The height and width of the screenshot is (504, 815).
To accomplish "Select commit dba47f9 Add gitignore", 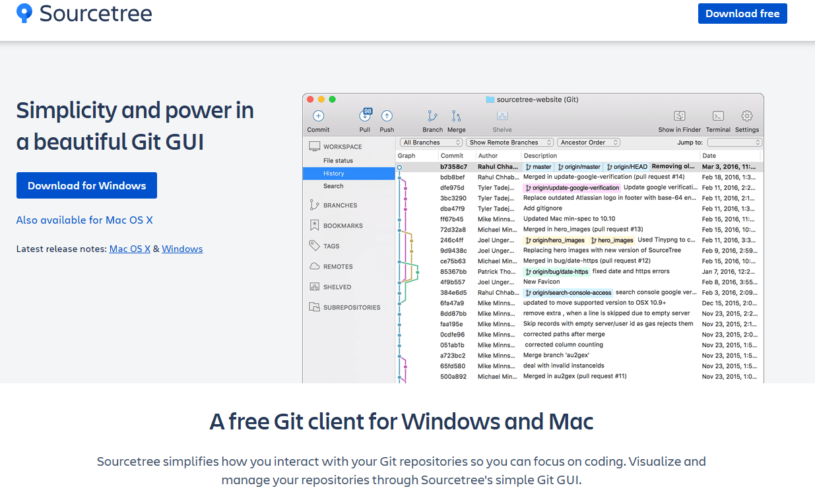I will click(579, 208).
